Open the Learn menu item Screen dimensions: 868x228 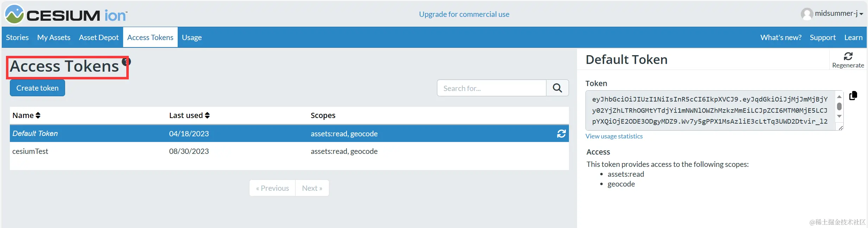tap(853, 37)
